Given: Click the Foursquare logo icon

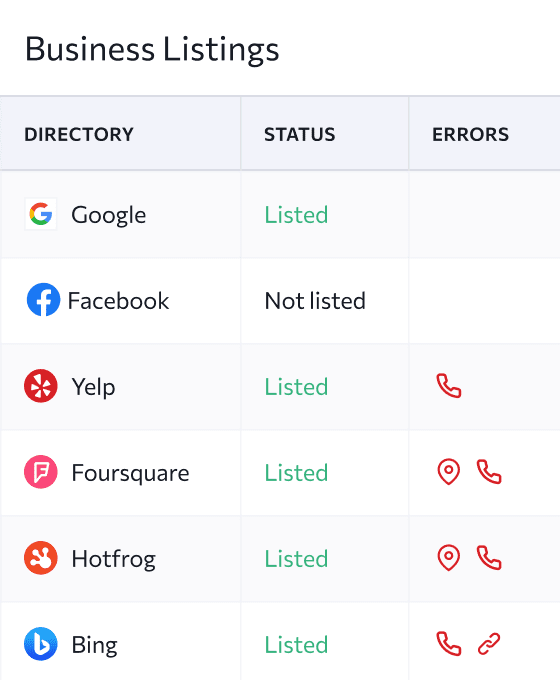Looking at the screenshot, I should coord(41,472).
